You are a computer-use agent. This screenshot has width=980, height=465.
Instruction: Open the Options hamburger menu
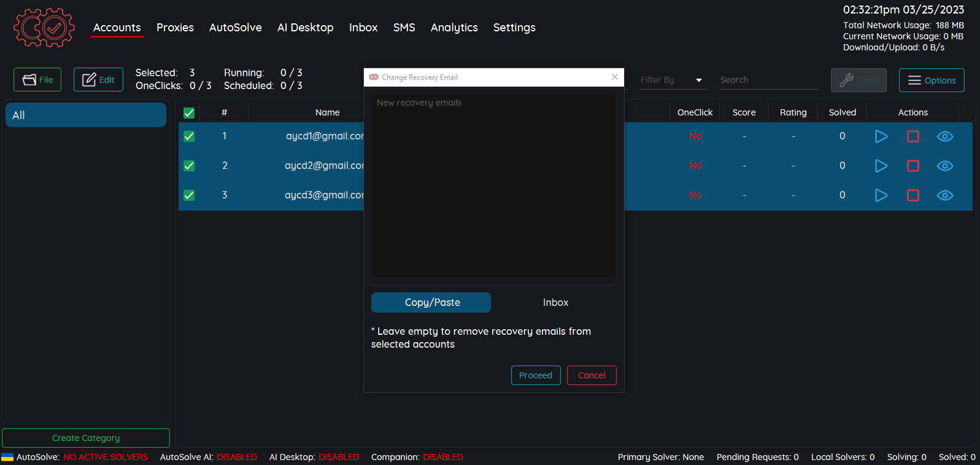(x=931, y=80)
